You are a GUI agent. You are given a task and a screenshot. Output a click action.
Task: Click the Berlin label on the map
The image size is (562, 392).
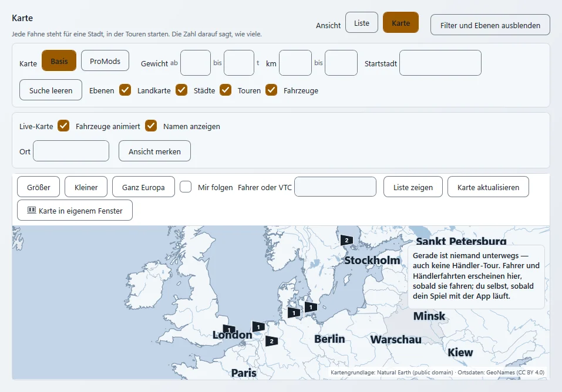[329, 339]
